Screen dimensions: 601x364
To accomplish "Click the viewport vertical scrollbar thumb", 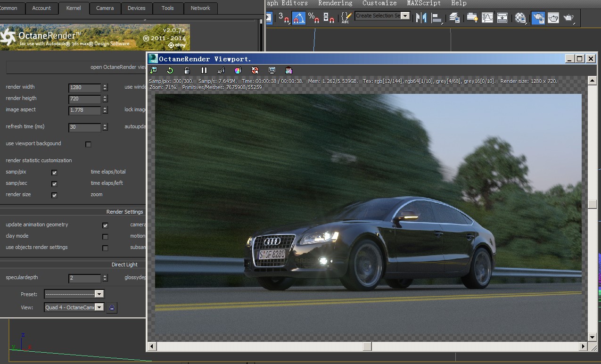I will (593, 204).
